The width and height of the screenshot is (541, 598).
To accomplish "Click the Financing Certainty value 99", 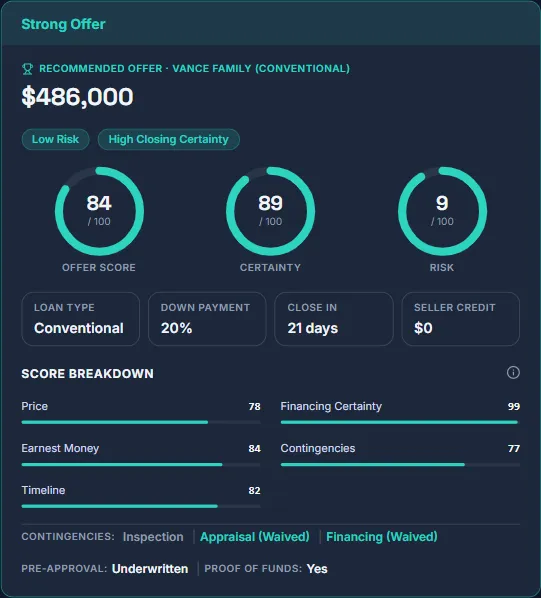I will coord(514,407).
